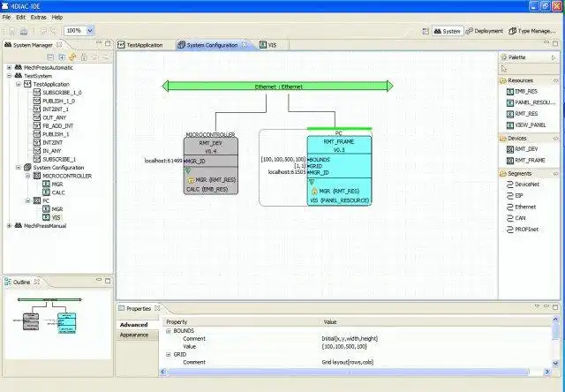Click the BOUNDS value [100,100,500,100] cell
The height and width of the screenshot is (392, 565).
pos(344,347)
